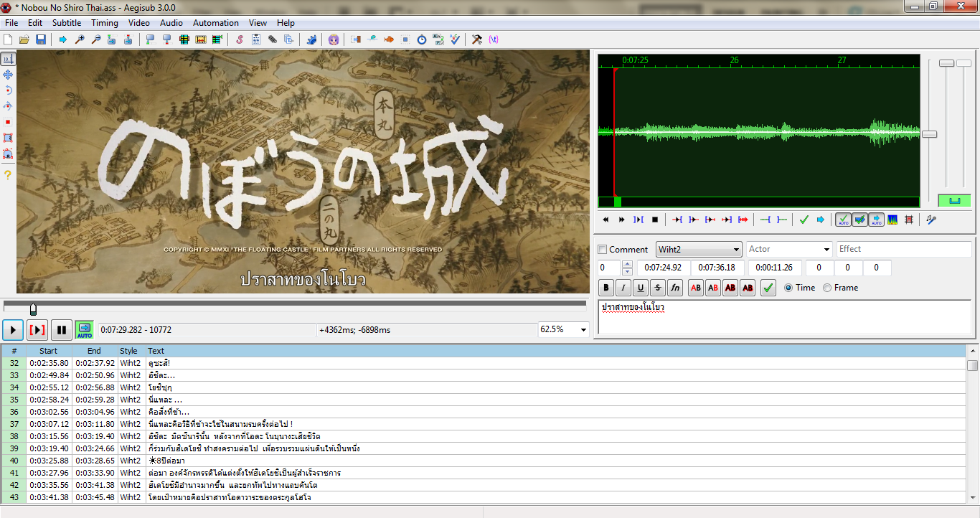
Task: Select the Frame radio button
Action: click(x=827, y=288)
